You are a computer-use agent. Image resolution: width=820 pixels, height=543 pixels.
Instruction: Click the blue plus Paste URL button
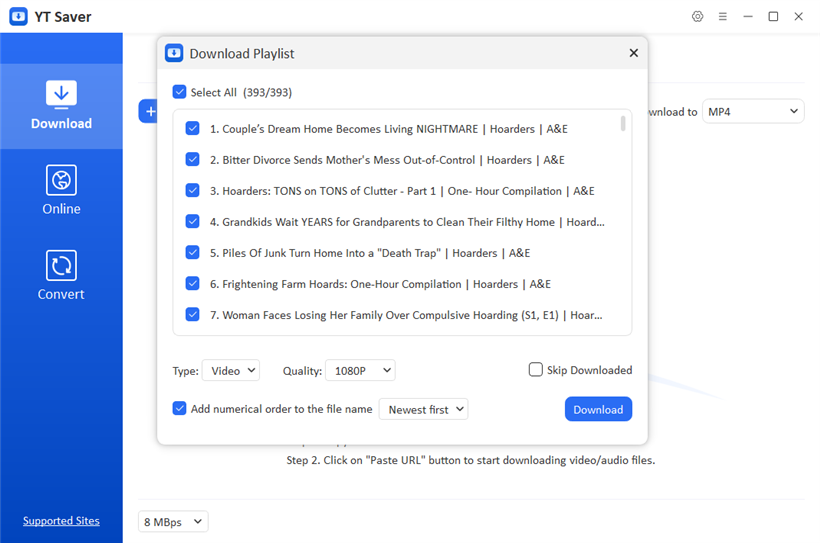pyautogui.click(x=149, y=111)
